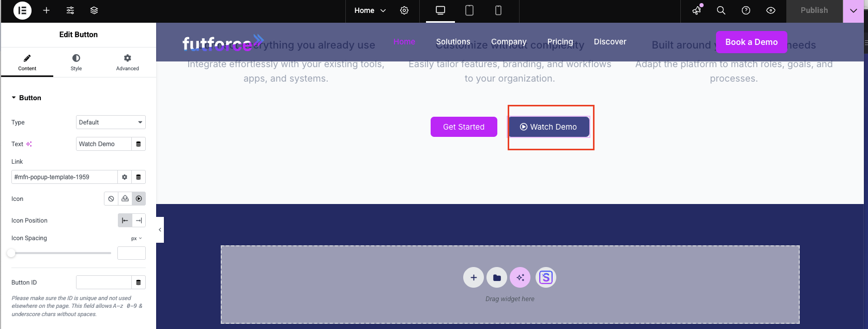Select no icon option
Image resolution: width=868 pixels, height=329 pixels.
111,199
